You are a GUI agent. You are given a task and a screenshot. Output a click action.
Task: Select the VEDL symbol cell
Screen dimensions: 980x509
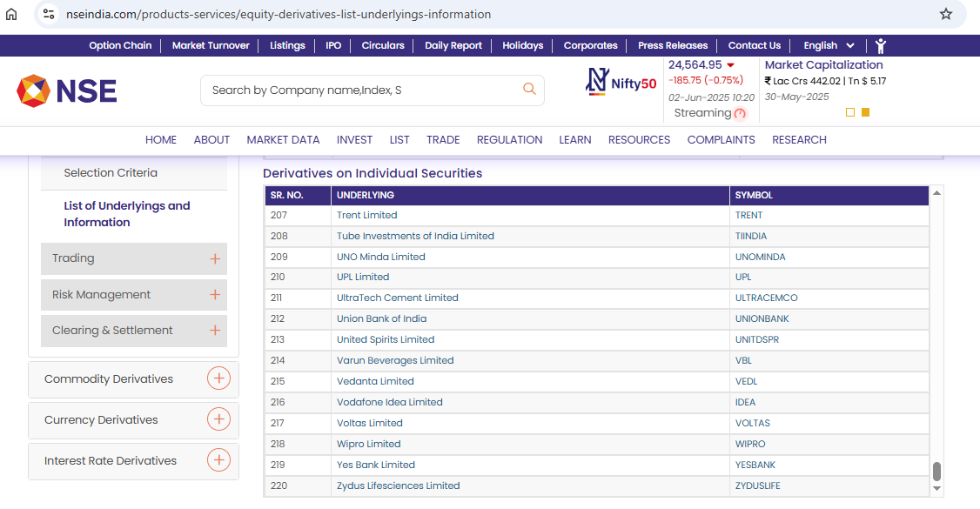click(829, 381)
